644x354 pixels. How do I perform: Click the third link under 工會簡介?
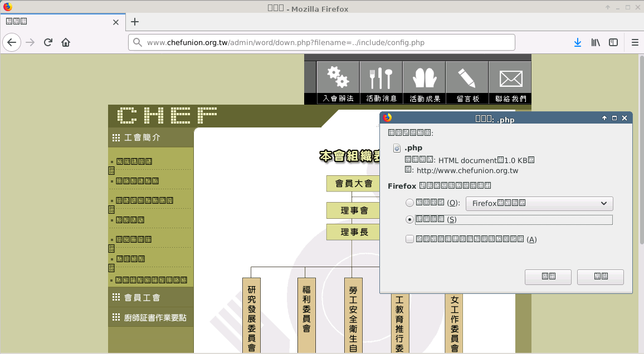(x=144, y=200)
